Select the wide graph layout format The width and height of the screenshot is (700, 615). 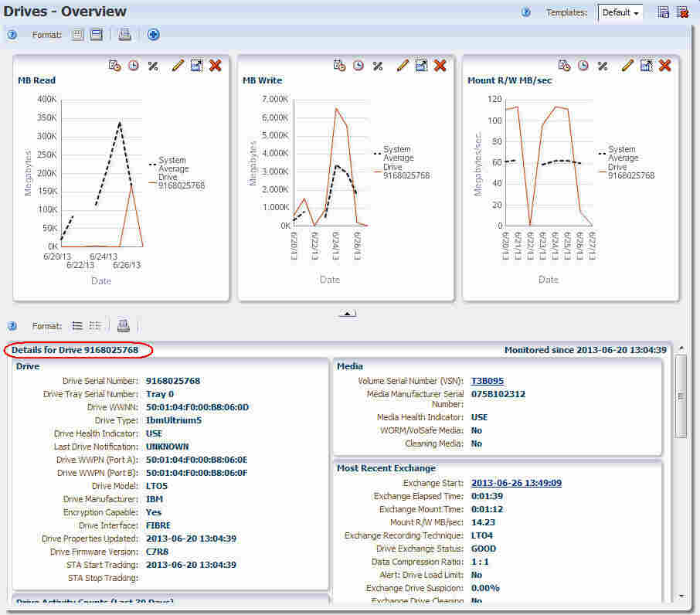(97, 34)
